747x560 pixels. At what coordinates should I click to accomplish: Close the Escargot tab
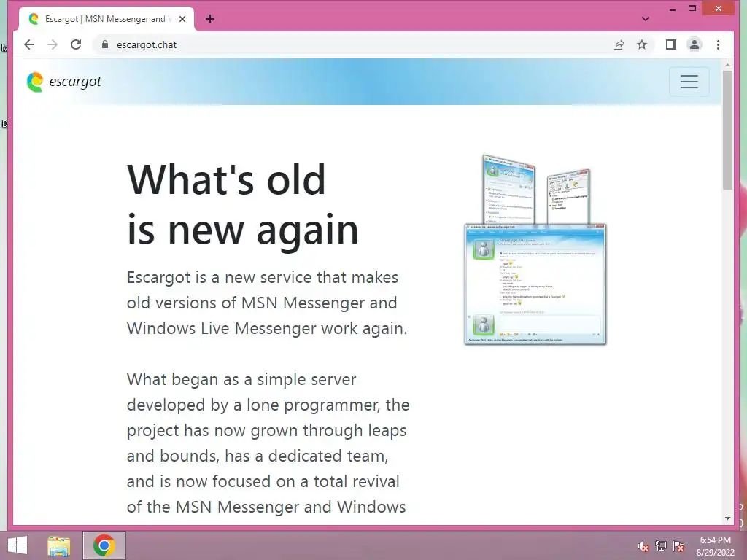click(182, 19)
